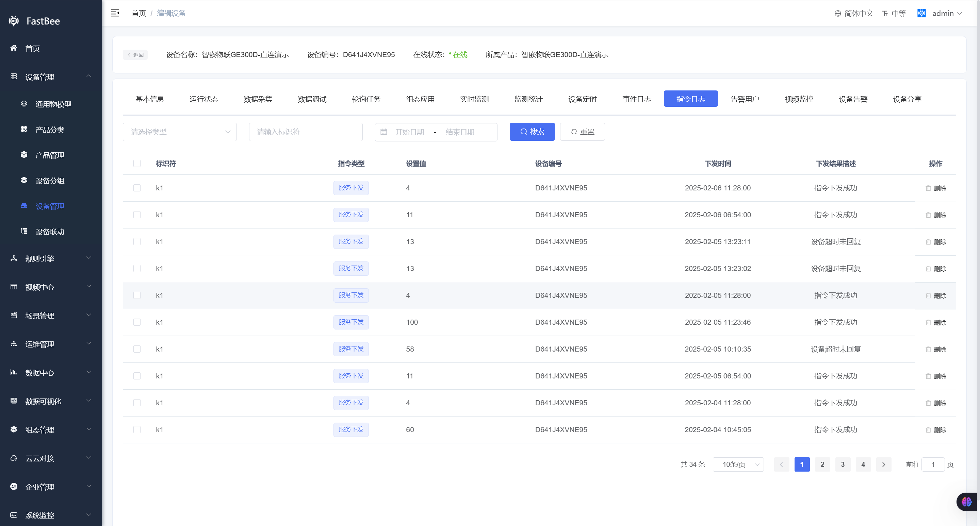The image size is (980, 526).
Task: Click the 设备联动 sidebar icon
Action: click(x=24, y=231)
